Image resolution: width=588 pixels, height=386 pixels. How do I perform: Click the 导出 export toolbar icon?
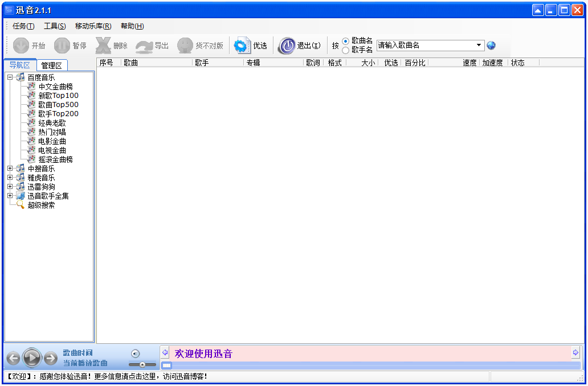point(144,46)
